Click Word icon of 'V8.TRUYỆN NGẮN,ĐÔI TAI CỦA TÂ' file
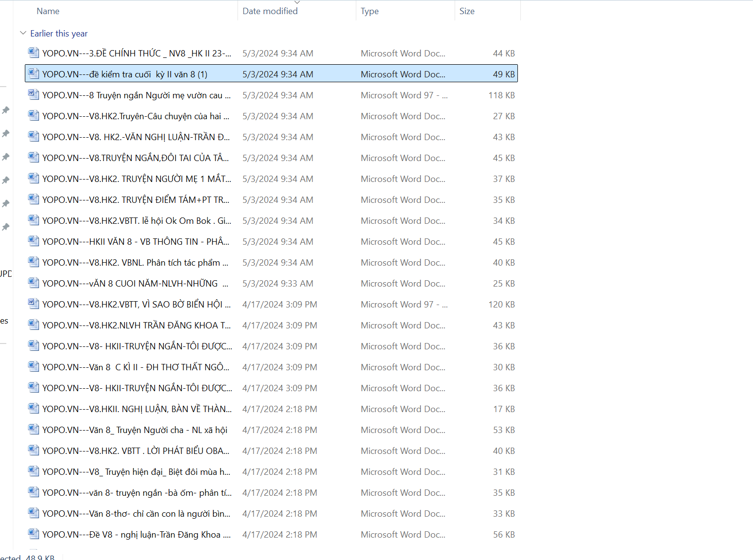Viewport: 753px width, 560px height. click(x=34, y=157)
